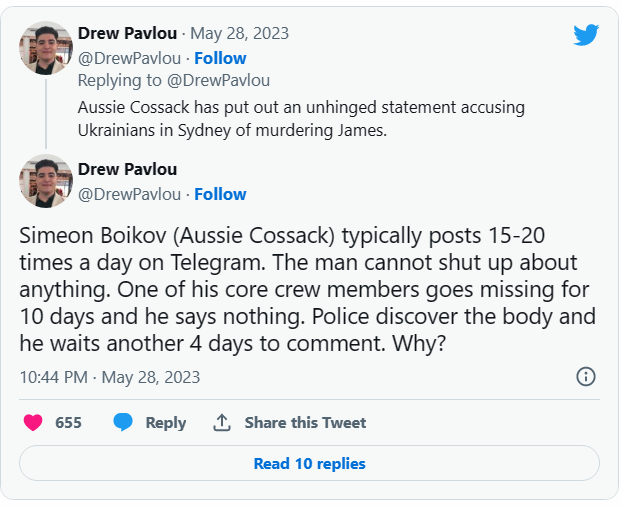Click the Reply text label
This screenshot has height=509, width=622.
tap(166, 423)
